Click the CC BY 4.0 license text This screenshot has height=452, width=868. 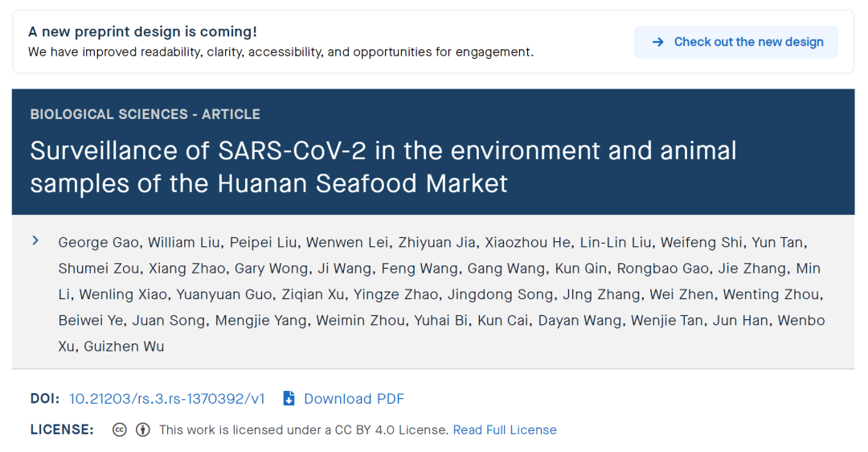pyautogui.click(x=304, y=429)
